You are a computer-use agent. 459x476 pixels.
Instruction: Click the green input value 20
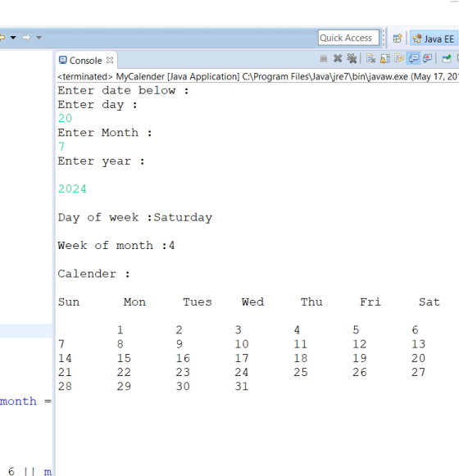(65, 119)
